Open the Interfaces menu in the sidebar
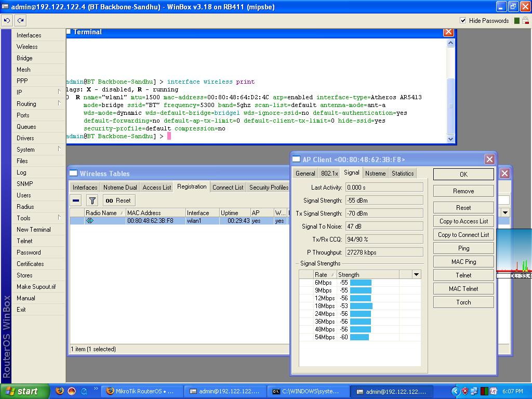Image resolution: width=532 pixels, height=399 pixels. (x=29, y=35)
